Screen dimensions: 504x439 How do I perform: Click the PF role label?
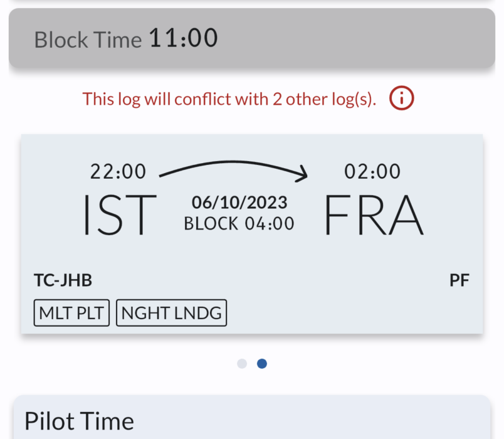pos(459,280)
